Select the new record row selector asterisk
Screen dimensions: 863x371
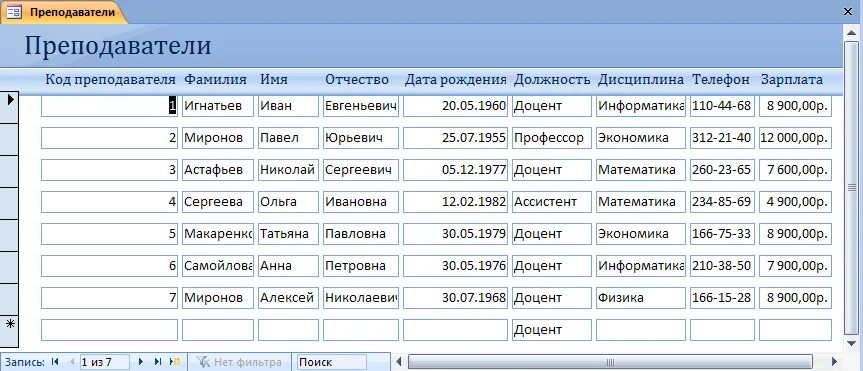tap(9, 331)
